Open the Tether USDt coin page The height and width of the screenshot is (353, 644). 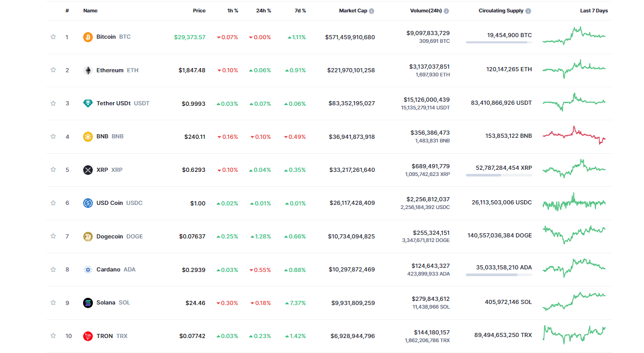click(123, 103)
